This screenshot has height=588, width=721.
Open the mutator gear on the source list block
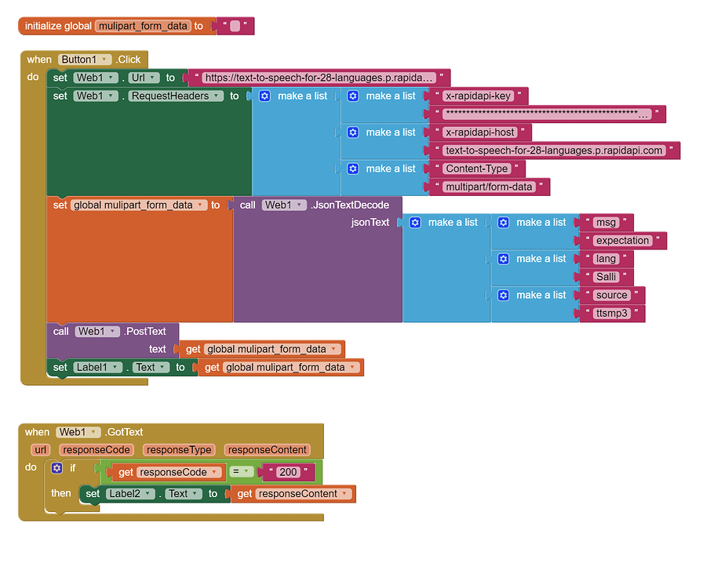[503, 294]
